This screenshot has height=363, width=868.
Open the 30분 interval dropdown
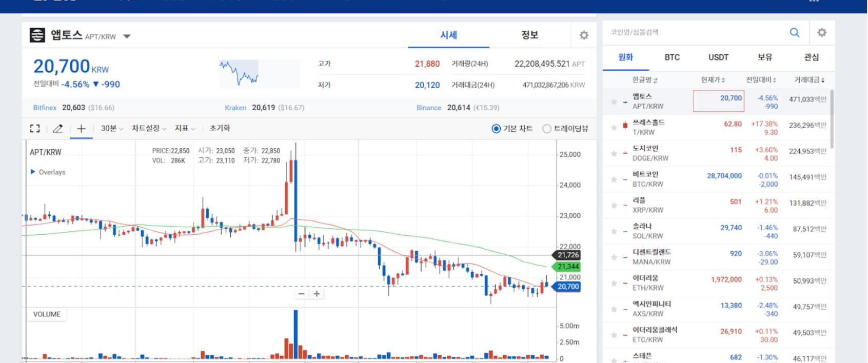[112, 129]
